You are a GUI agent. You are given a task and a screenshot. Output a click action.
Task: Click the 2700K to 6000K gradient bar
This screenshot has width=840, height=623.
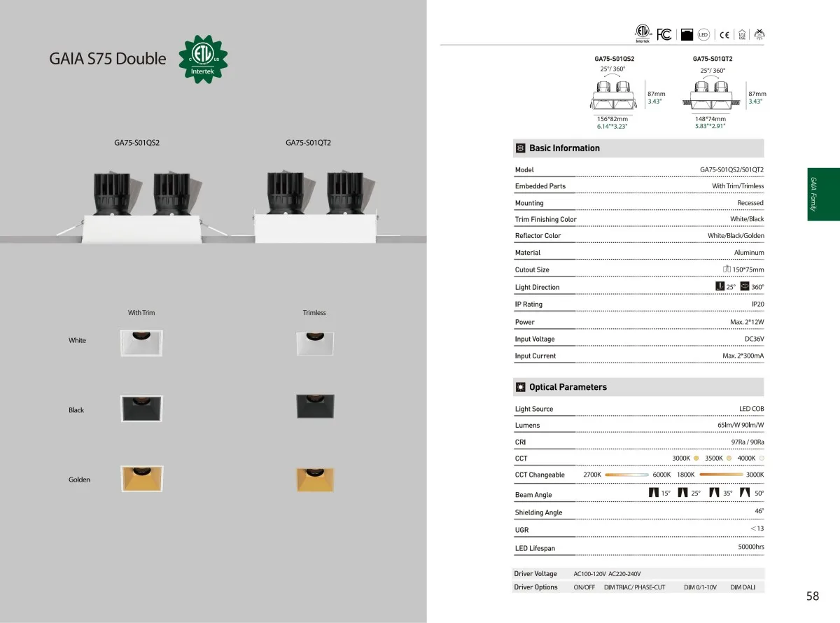pyautogui.click(x=627, y=475)
